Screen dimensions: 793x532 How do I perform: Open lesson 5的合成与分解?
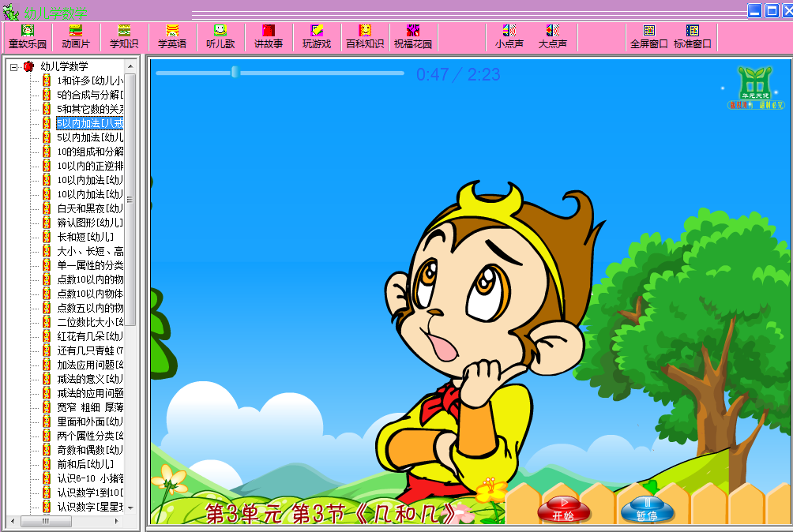89,95
